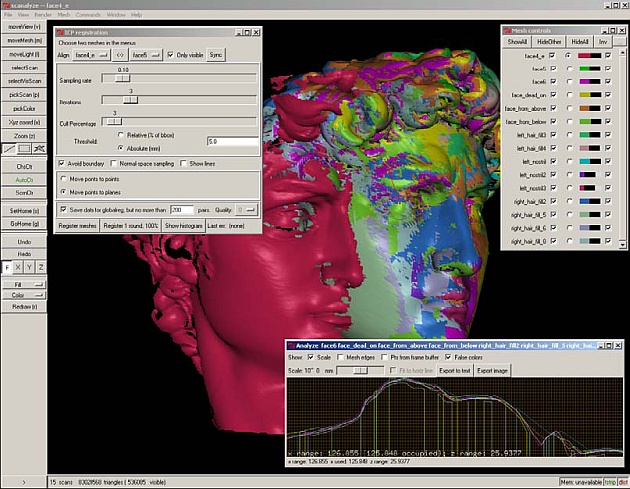Viewport: 630px width, 489px height.
Task: Click Mesh controls scrollbar down arrow
Action: 623,244
